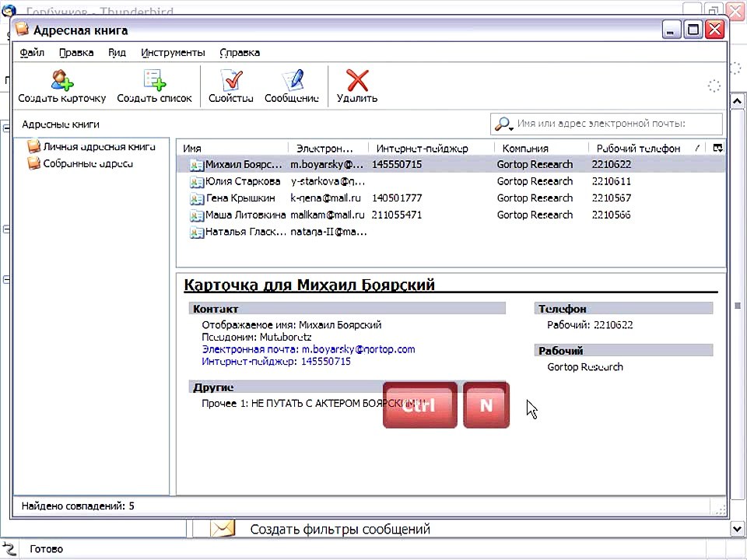Image resolution: width=747 pixels, height=560 pixels.
Task: Click the k-gena@mail.ru email cell
Action: coord(325,198)
